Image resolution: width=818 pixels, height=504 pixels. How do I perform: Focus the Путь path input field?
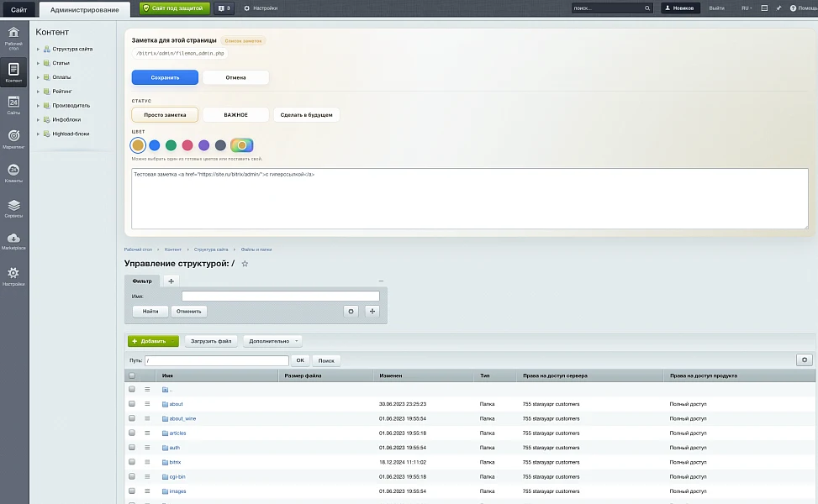point(217,360)
